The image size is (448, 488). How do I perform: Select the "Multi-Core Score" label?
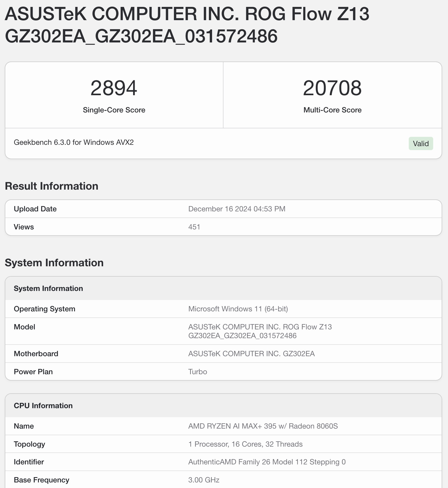click(332, 110)
